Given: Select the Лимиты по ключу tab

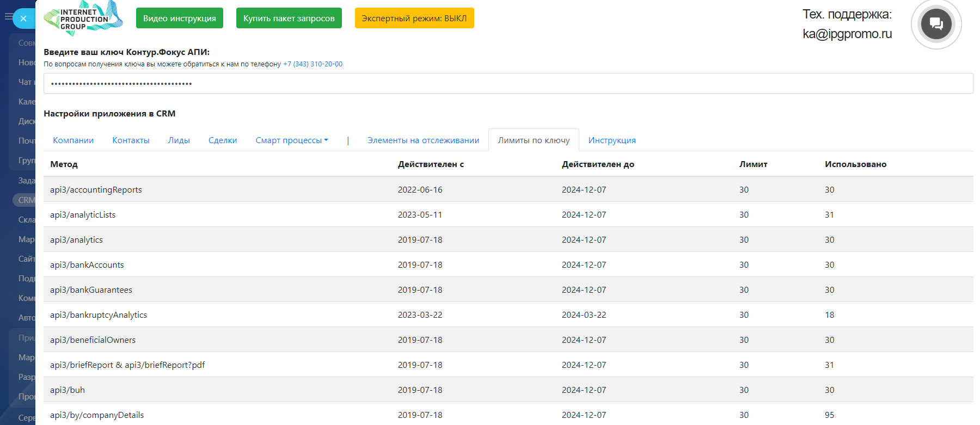Looking at the screenshot, I should point(534,140).
